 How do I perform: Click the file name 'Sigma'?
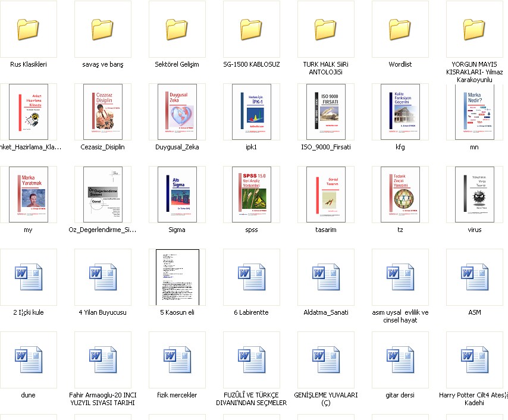pos(177,230)
